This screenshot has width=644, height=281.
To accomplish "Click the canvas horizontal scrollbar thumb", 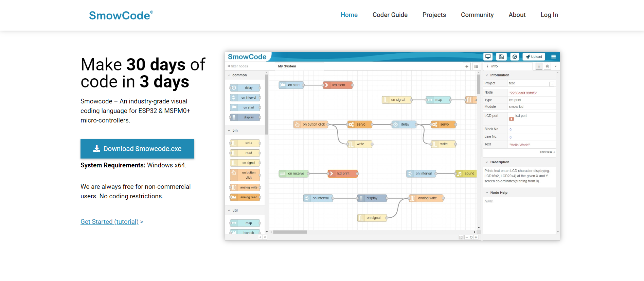I will coord(290,232).
